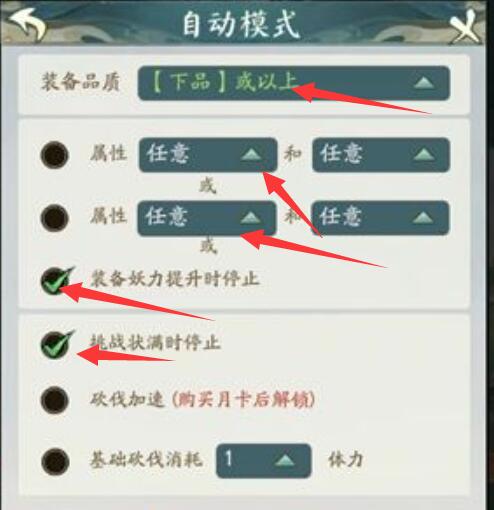Open second row left 任意 dropdown

pyautogui.click(x=207, y=218)
